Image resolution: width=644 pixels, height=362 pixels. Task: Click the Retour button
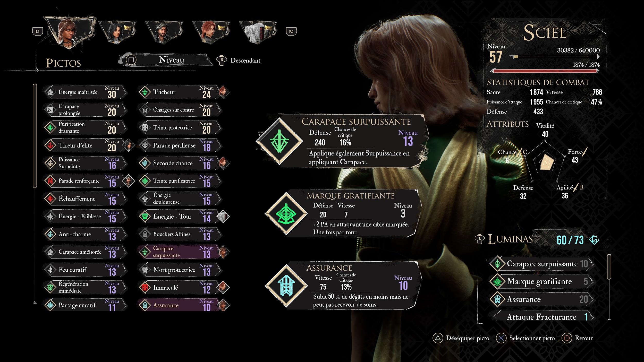point(577,338)
